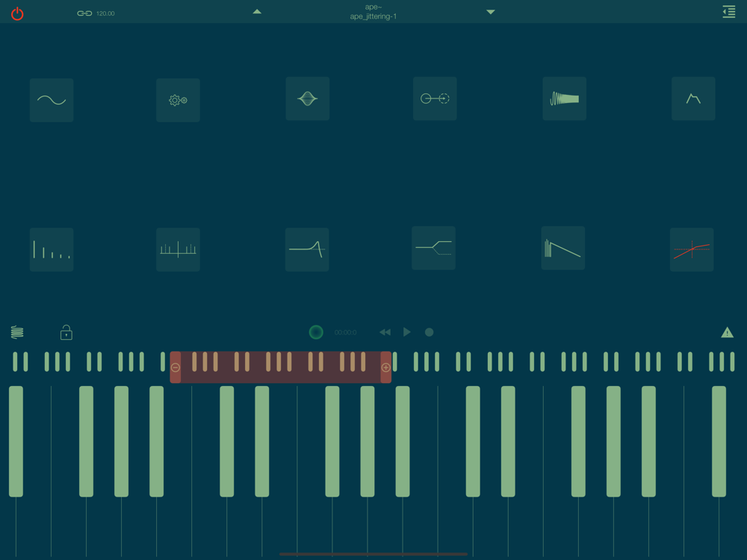Tap the green round indicator button
This screenshot has height=560, width=747.
(316, 332)
